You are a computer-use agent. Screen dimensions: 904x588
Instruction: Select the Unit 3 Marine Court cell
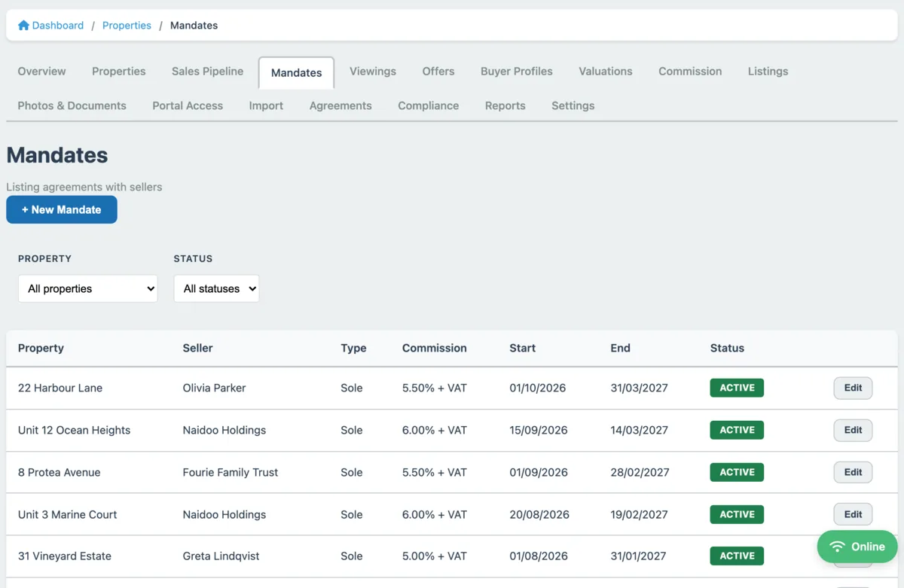pyautogui.click(x=68, y=515)
